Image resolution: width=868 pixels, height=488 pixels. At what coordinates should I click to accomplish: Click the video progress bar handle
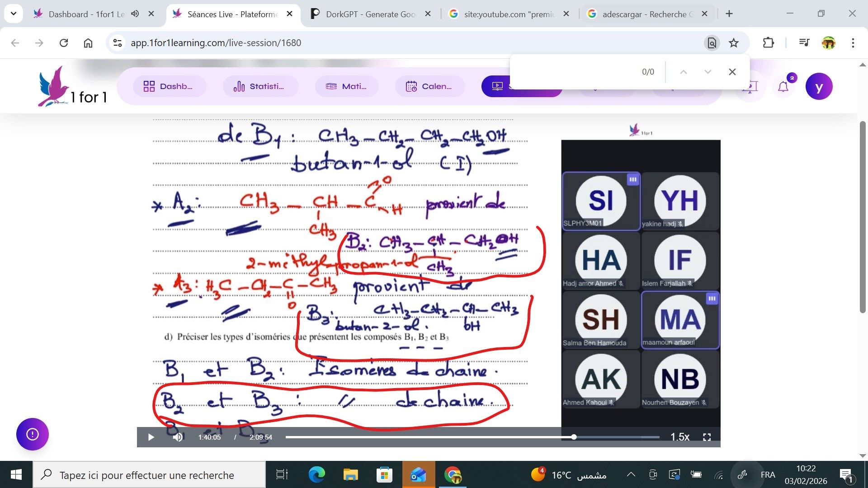(574, 437)
